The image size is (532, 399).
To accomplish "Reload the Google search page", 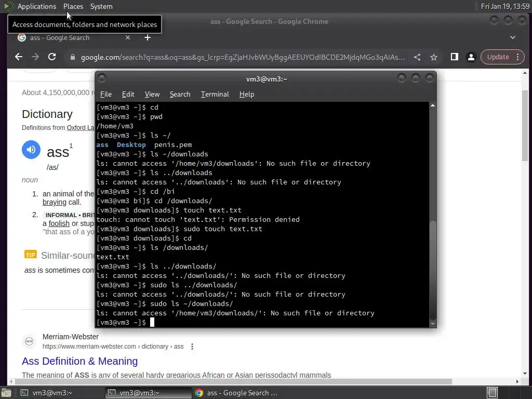I will (52, 57).
